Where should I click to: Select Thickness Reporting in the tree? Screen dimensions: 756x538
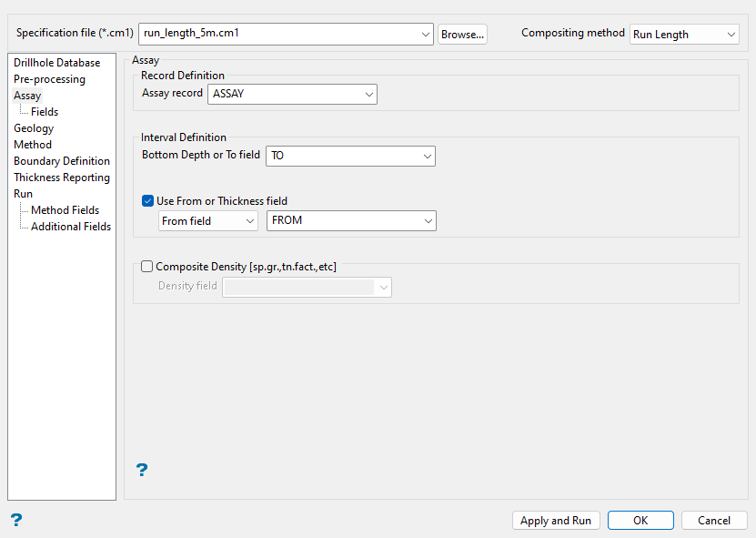coord(62,178)
